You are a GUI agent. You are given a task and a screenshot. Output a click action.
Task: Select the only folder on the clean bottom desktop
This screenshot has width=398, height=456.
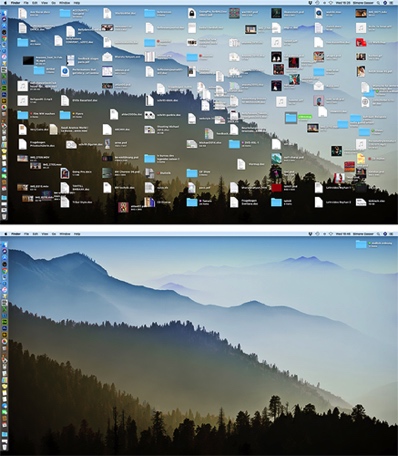[x=361, y=244]
